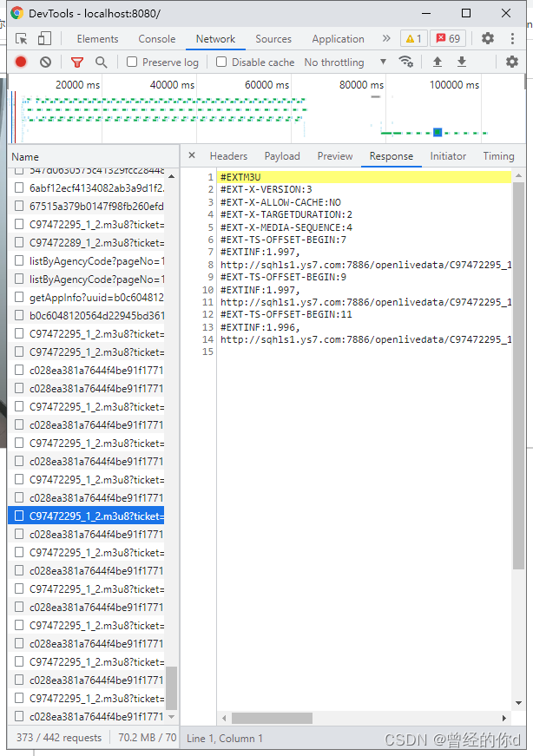Open the Initiator tab of the request

pos(448,155)
